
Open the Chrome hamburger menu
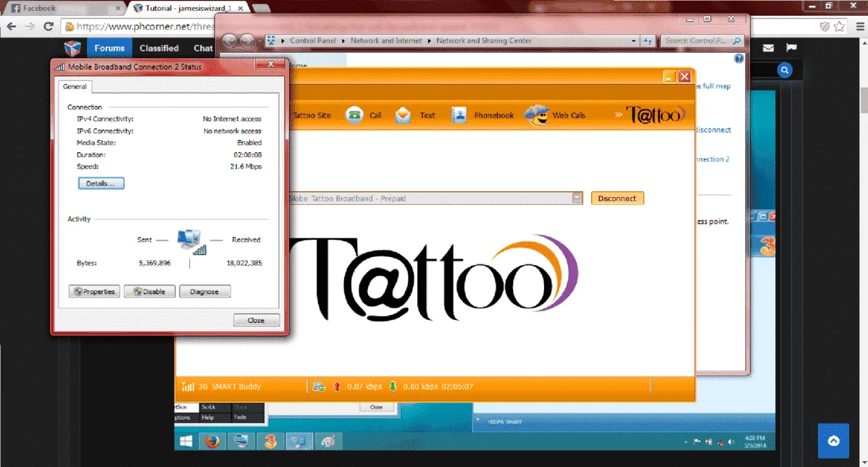(x=860, y=26)
